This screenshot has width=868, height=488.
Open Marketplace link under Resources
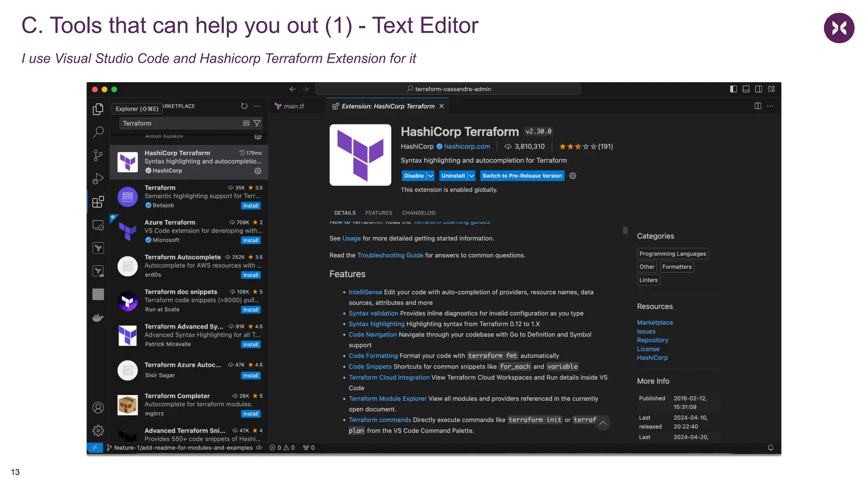[655, 323]
